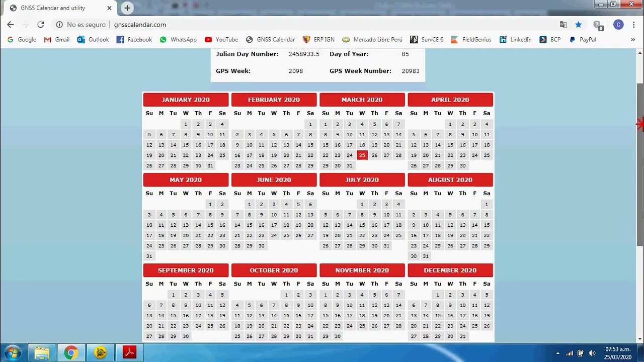The image size is (644, 362).
Task: Reload the page with the refresh icon
Action: pos(41,25)
